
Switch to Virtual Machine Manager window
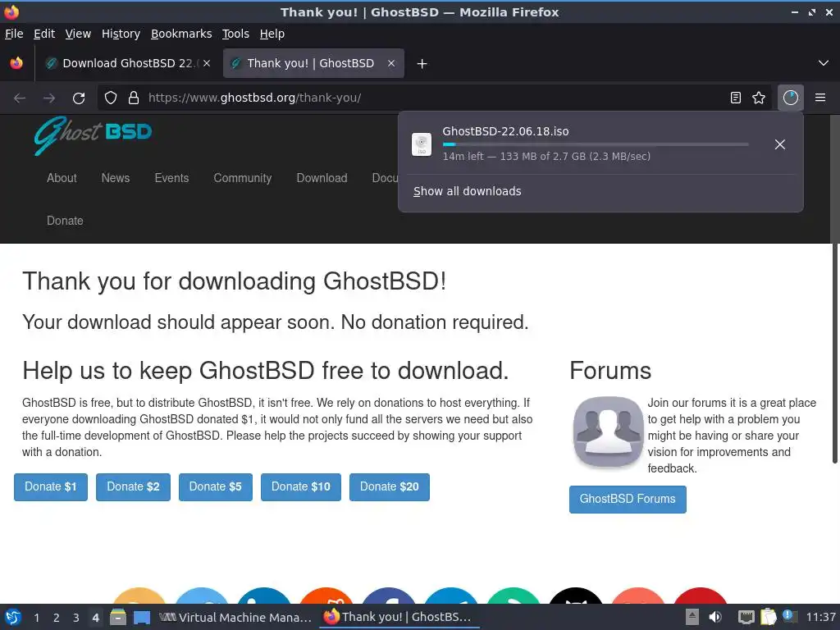235,617
